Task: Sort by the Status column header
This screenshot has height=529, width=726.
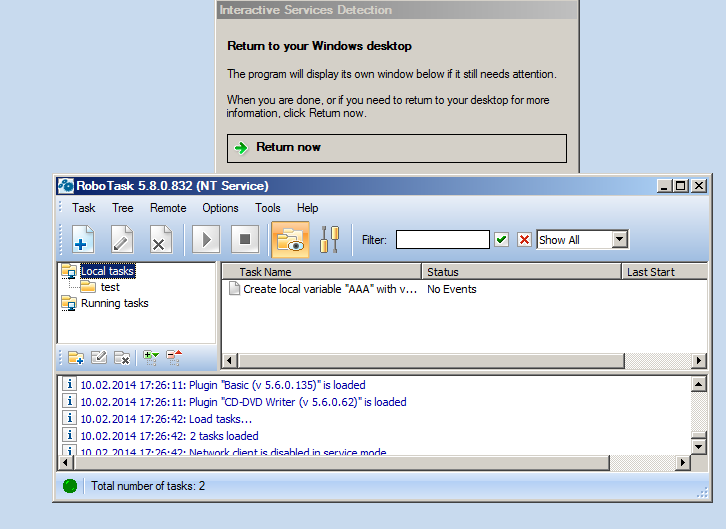Action: point(522,272)
